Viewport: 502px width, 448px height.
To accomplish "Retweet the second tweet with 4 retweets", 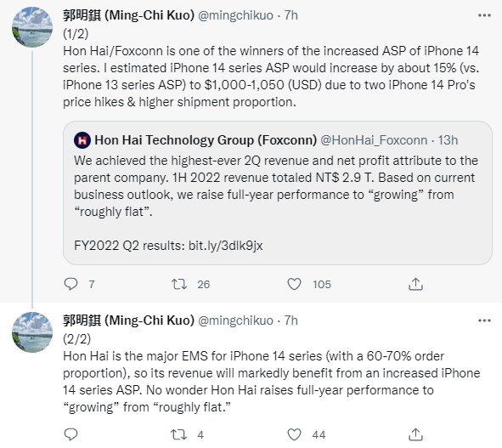I will [179, 434].
